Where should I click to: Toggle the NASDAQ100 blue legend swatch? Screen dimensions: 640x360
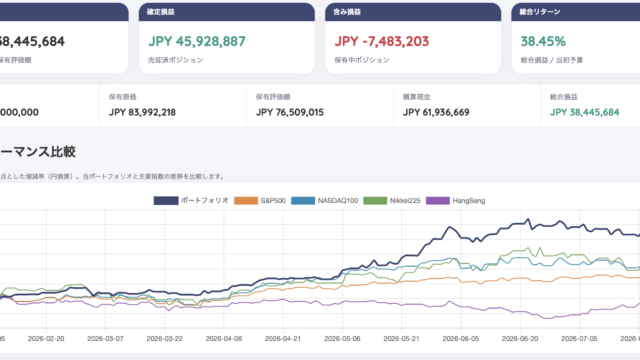click(303, 200)
